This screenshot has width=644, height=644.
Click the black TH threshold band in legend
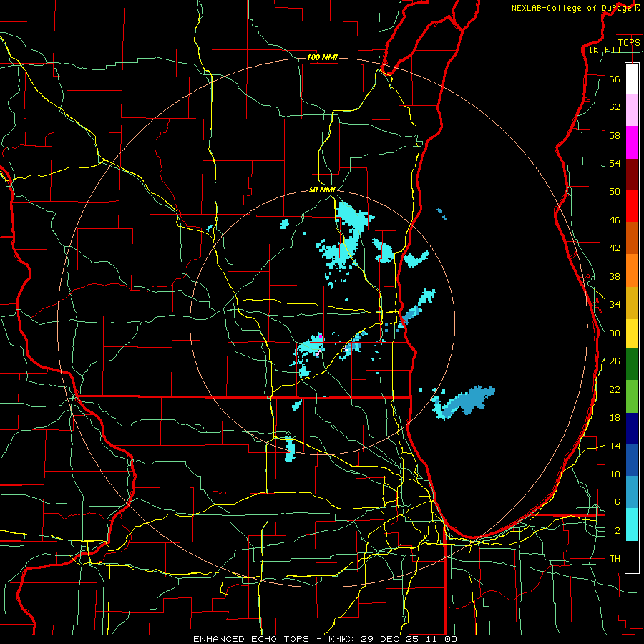pos(632,557)
